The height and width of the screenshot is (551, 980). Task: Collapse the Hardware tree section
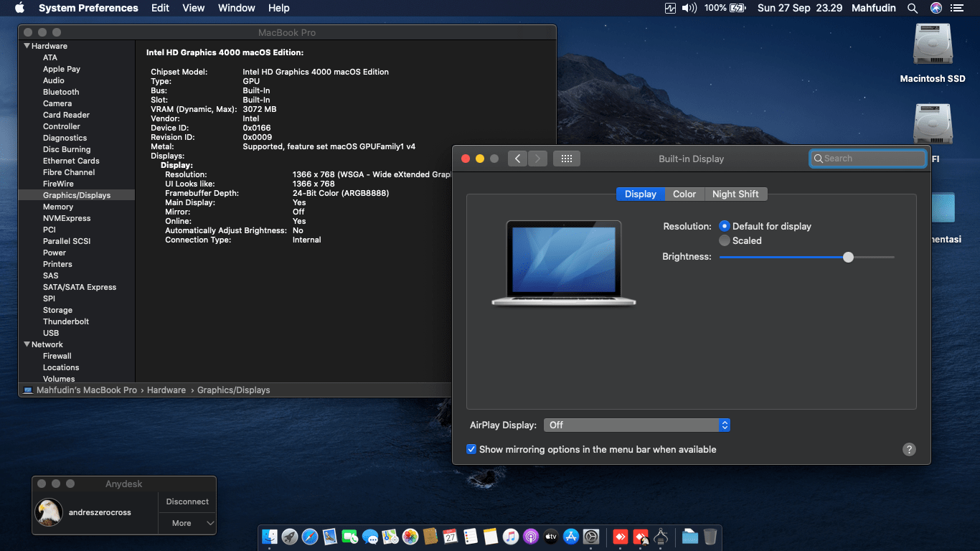pos(27,46)
